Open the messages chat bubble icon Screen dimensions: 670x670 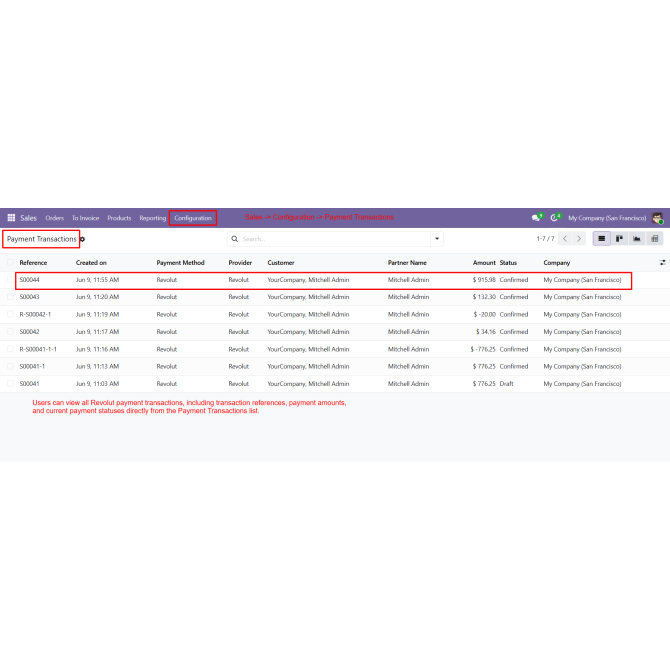coord(536,218)
